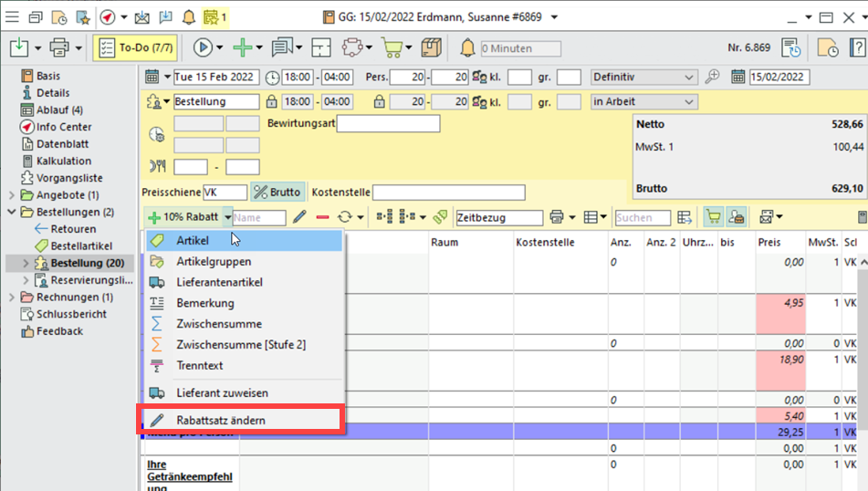This screenshot has height=491, width=868.
Task: Toggle the shopping cart filter in the items toolbar
Action: point(713,217)
